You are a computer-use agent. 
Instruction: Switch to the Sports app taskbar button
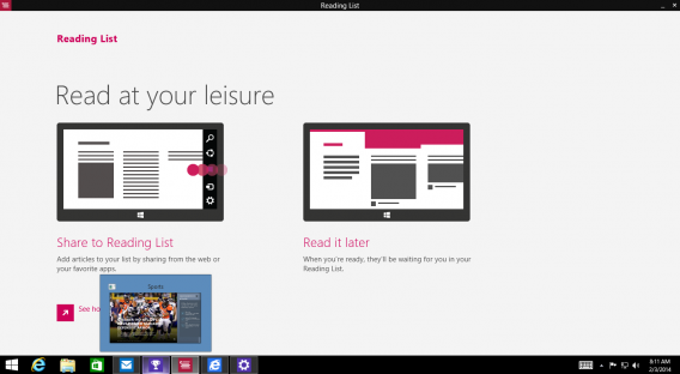pyautogui.click(x=156, y=365)
